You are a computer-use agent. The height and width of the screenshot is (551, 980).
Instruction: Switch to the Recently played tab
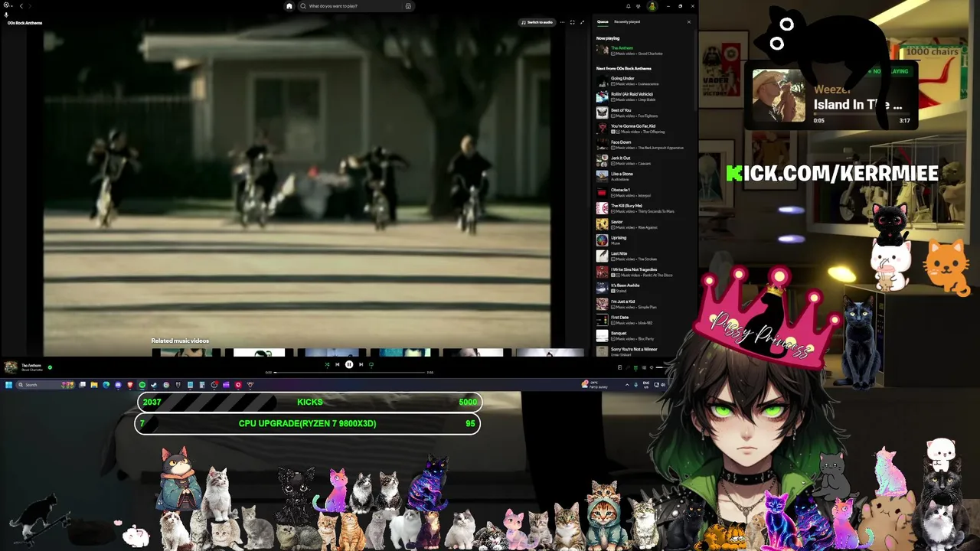tap(627, 22)
